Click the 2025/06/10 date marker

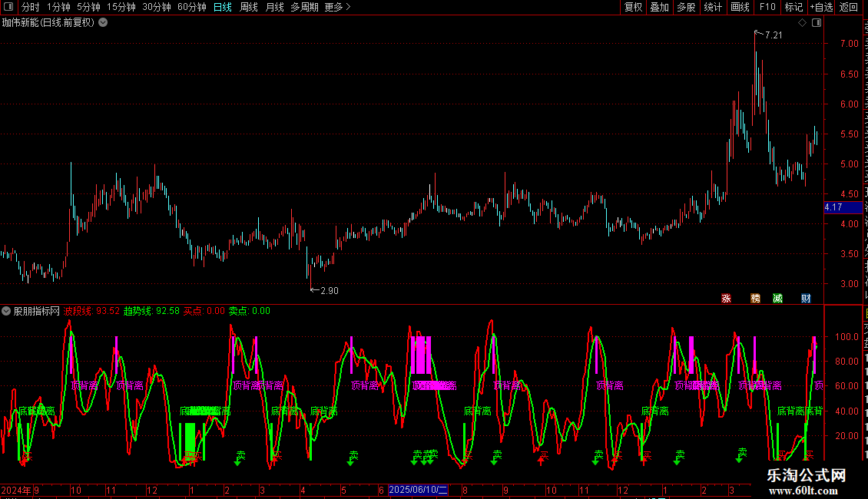(x=419, y=490)
